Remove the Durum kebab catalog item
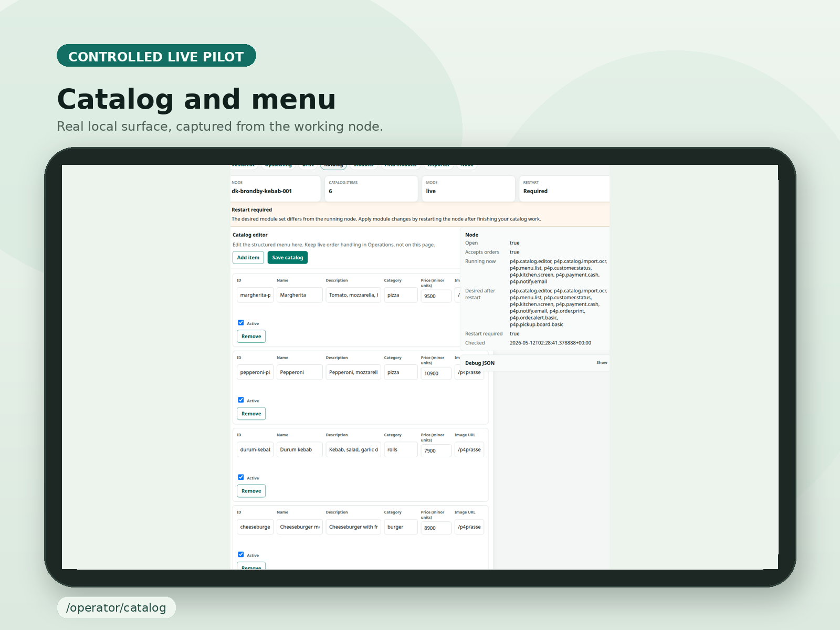 click(x=251, y=491)
